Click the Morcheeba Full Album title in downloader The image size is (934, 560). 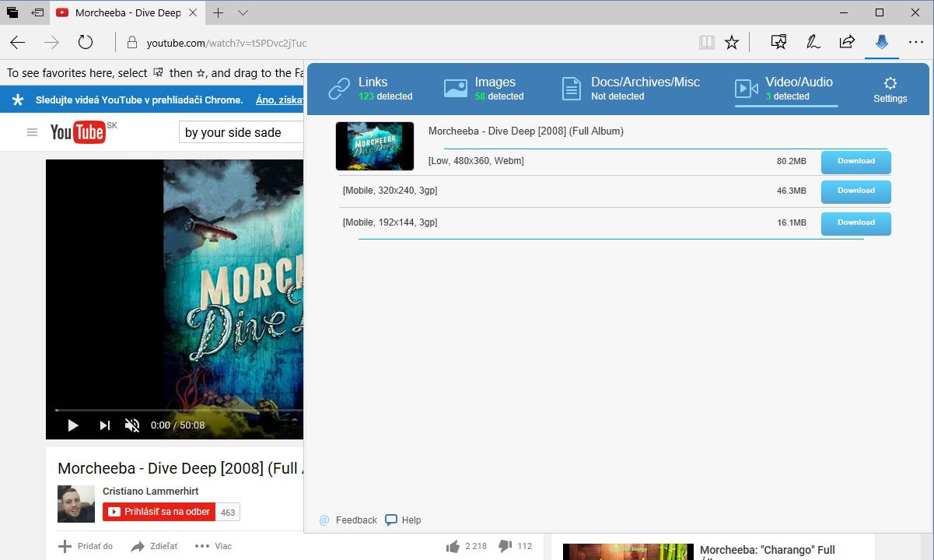pyautogui.click(x=526, y=131)
